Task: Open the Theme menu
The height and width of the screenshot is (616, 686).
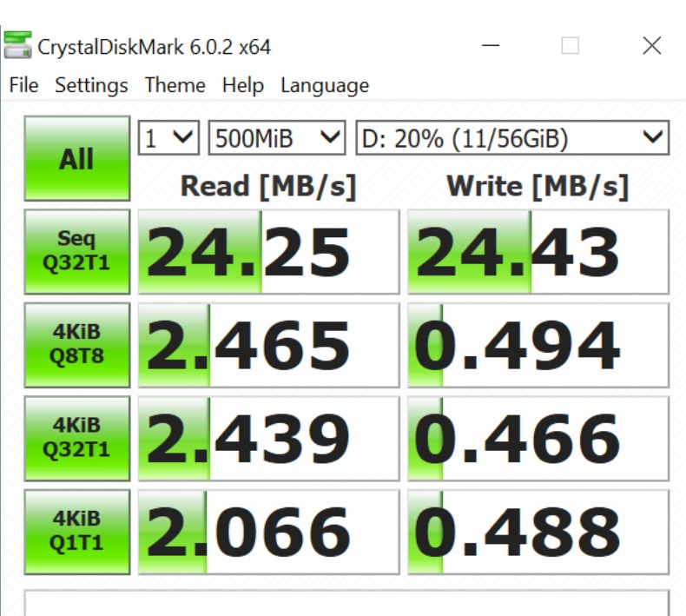Action: 175,85
